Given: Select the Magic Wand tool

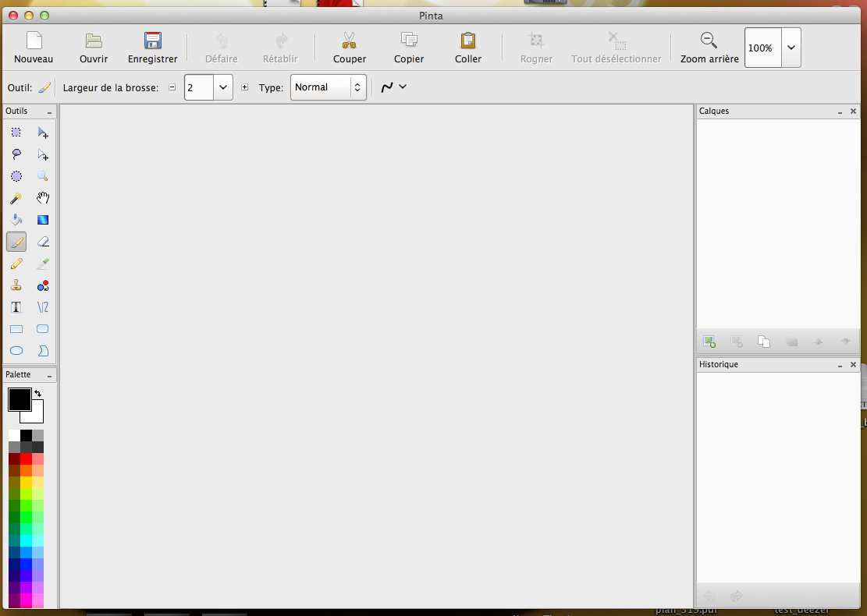Looking at the screenshot, I should click(x=16, y=198).
